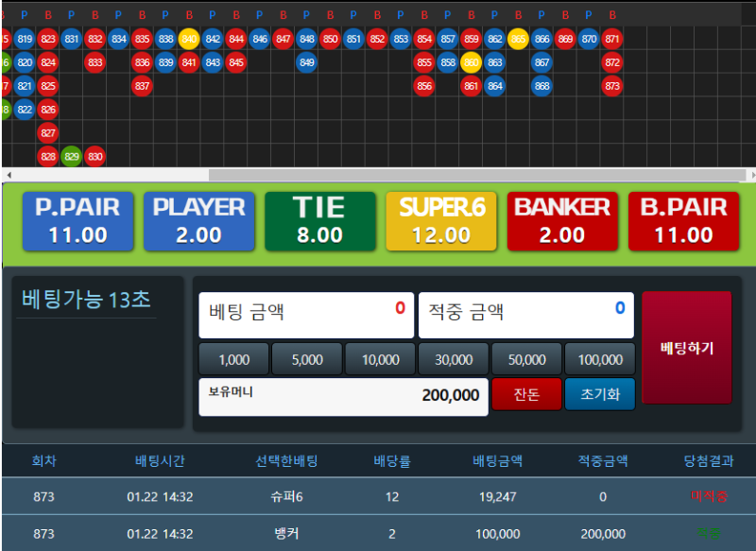Viewport: 756px width, 551px height.
Task: Click the P.PAIR 11.00 bet button
Action: click(x=78, y=221)
